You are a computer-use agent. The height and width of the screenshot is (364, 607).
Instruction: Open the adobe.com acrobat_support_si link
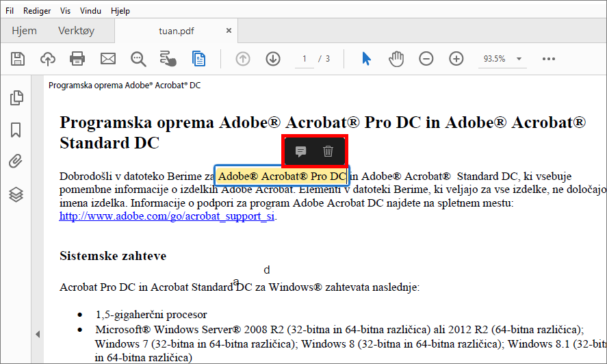167,216
